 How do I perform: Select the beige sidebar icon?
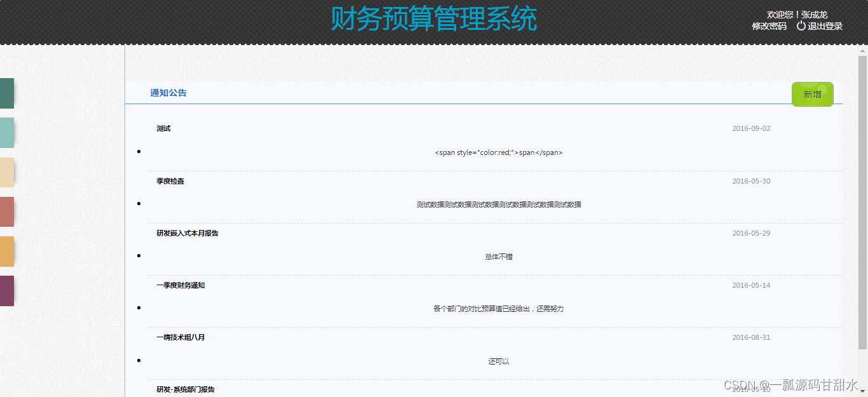[x=7, y=172]
